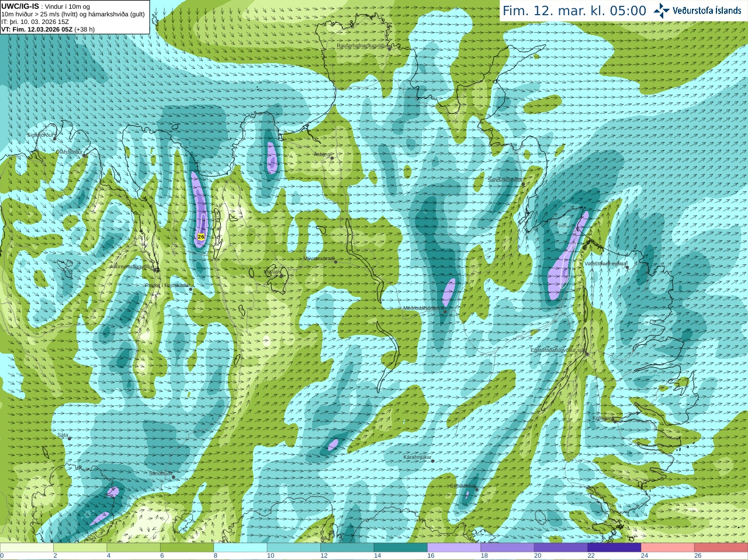Select the Siglufjörður station label
748x560 pixels.
pyautogui.click(x=40, y=135)
